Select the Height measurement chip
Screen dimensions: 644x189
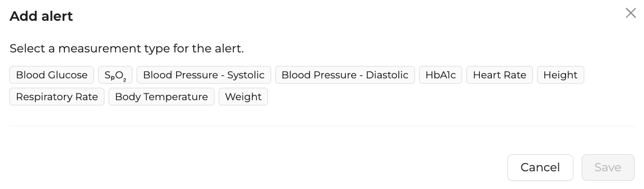(560, 75)
